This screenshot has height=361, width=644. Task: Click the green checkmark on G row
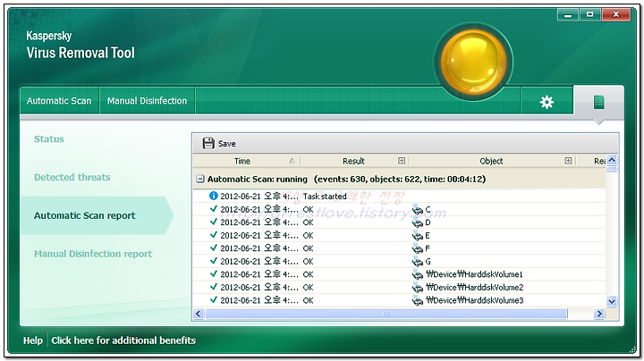213,261
